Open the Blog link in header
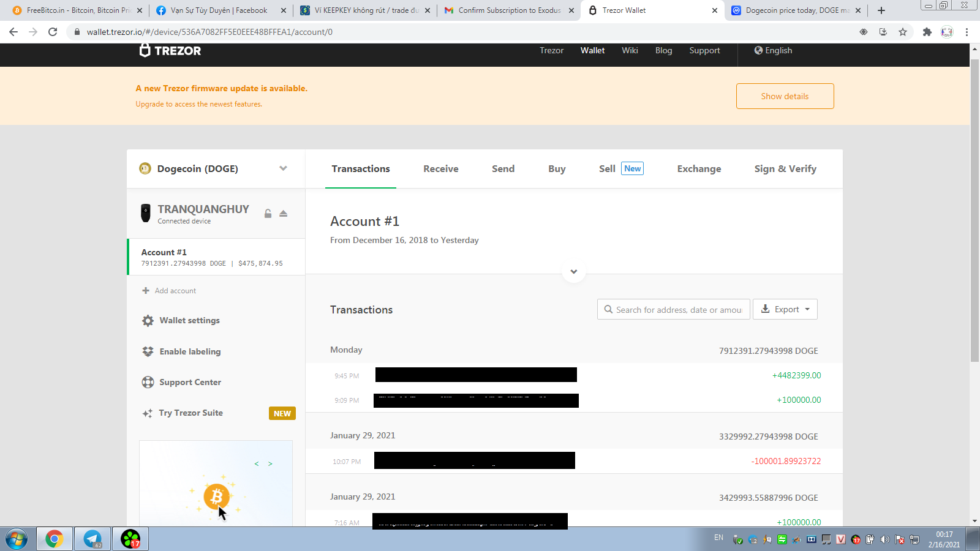Image resolution: width=980 pixels, height=551 pixels. coord(663,51)
